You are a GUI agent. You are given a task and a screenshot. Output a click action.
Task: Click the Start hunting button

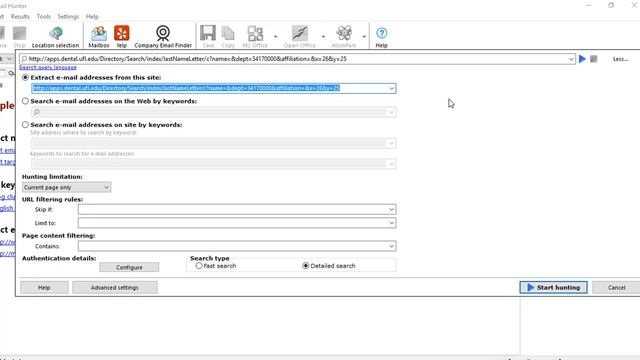(x=553, y=287)
